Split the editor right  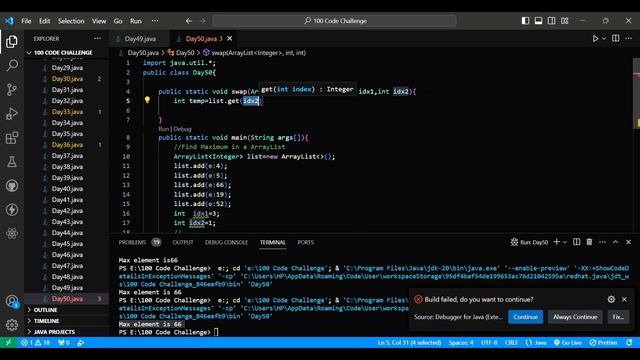coord(616,38)
